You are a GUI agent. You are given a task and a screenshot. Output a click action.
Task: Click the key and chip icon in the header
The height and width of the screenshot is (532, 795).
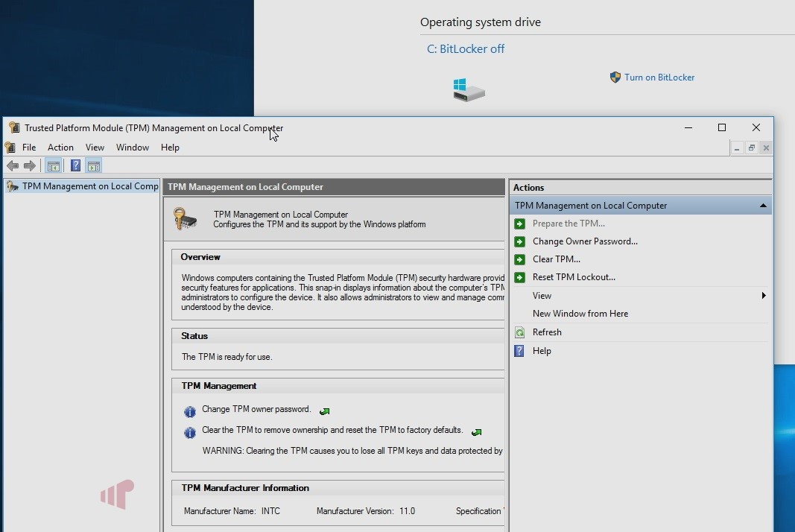pyautogui.click(x=185, y=218)
